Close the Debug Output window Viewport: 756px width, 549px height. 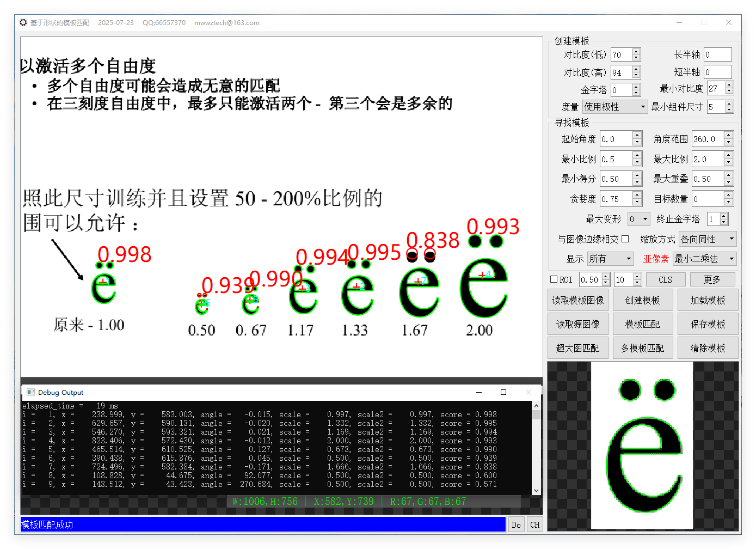point(528,392)
